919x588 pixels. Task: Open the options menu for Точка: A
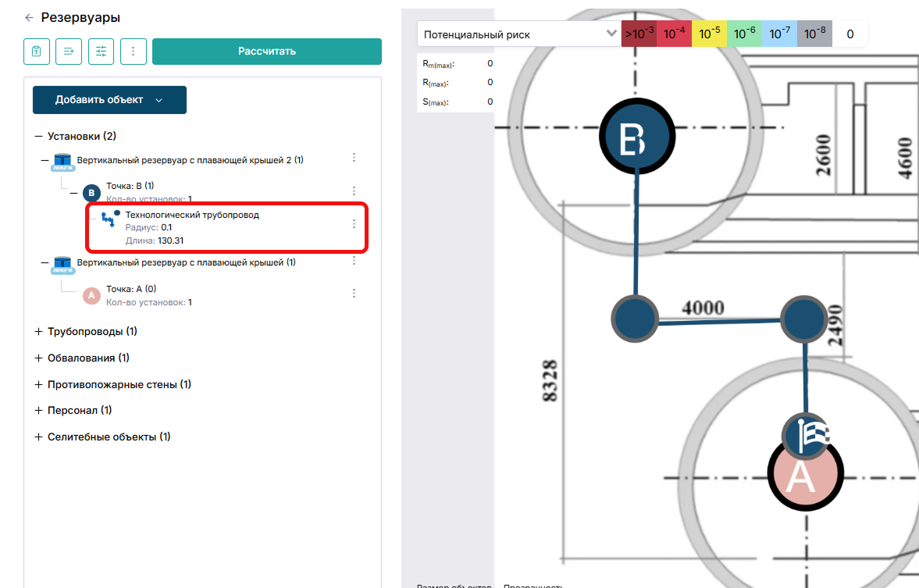coord(354,293)
